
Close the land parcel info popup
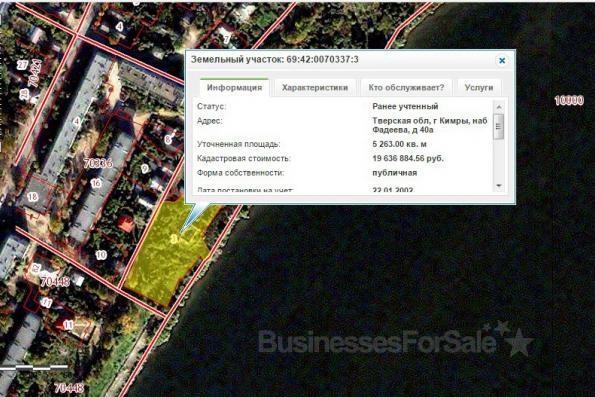click(502, 61)
